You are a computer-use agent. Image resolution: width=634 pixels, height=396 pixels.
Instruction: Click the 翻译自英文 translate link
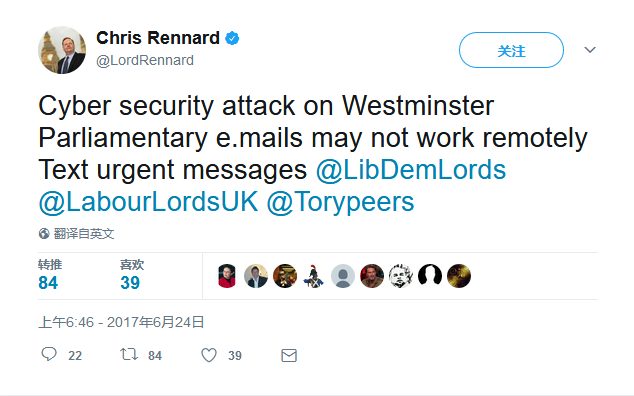point(84,233)
